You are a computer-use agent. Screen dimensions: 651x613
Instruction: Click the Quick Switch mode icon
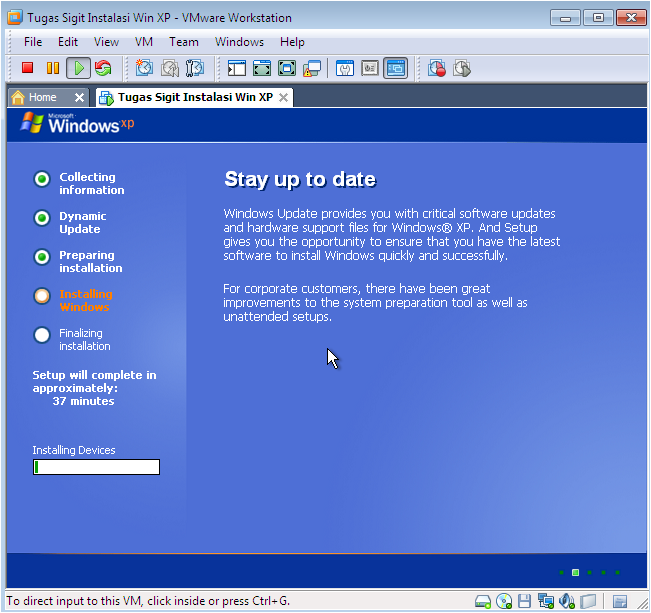(262, 68)
